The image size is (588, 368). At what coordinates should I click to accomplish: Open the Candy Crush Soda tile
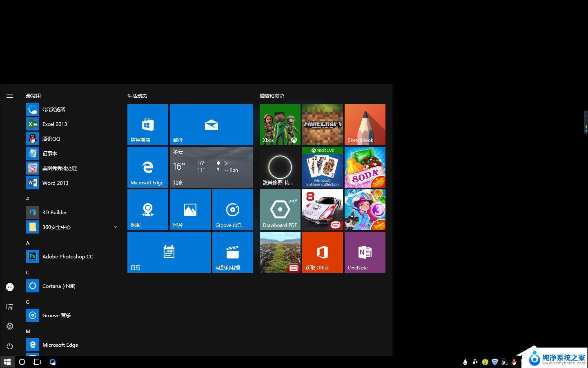(365, 167)
